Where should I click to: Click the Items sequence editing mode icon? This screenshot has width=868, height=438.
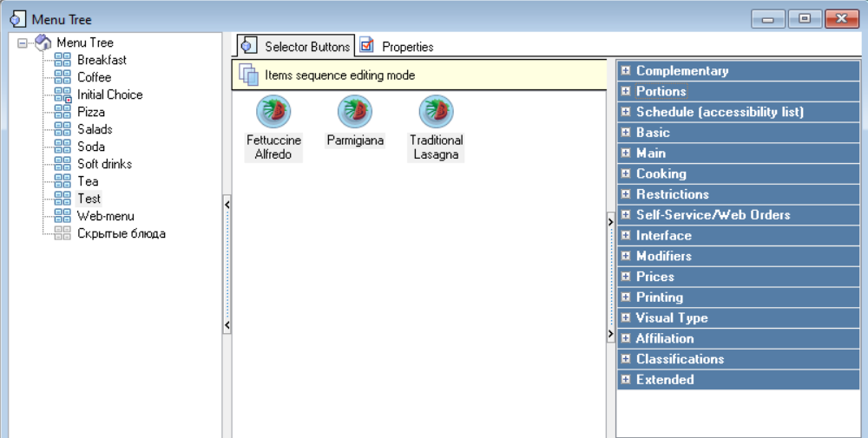(249, 75)
